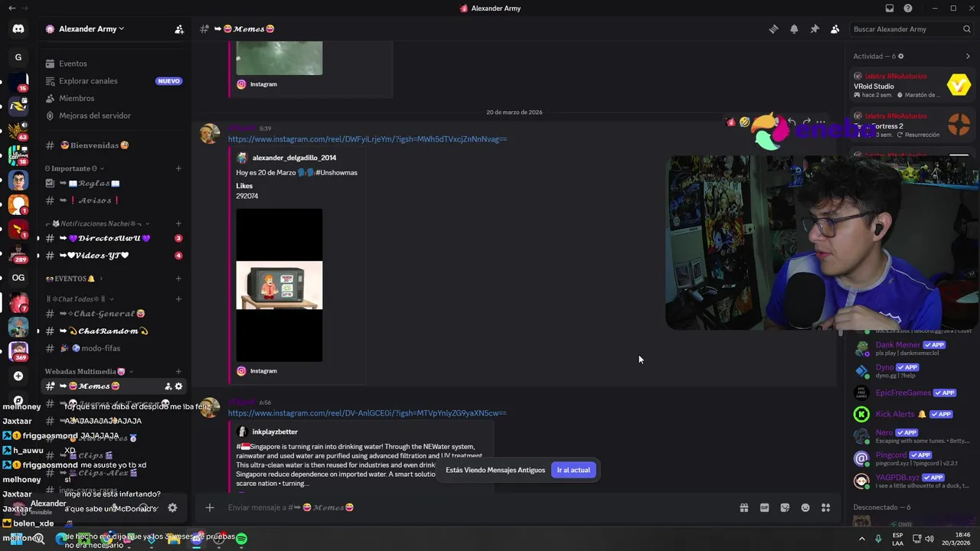Select the Videos-YT channel
The width and height of the screenshot is (980, 551).
[x=113, y=256]
